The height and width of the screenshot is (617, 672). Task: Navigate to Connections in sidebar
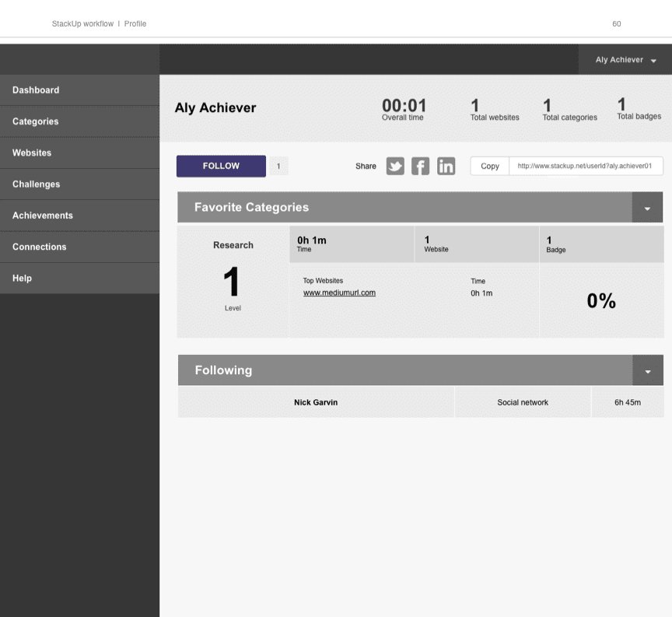click(x=39, y=247)
